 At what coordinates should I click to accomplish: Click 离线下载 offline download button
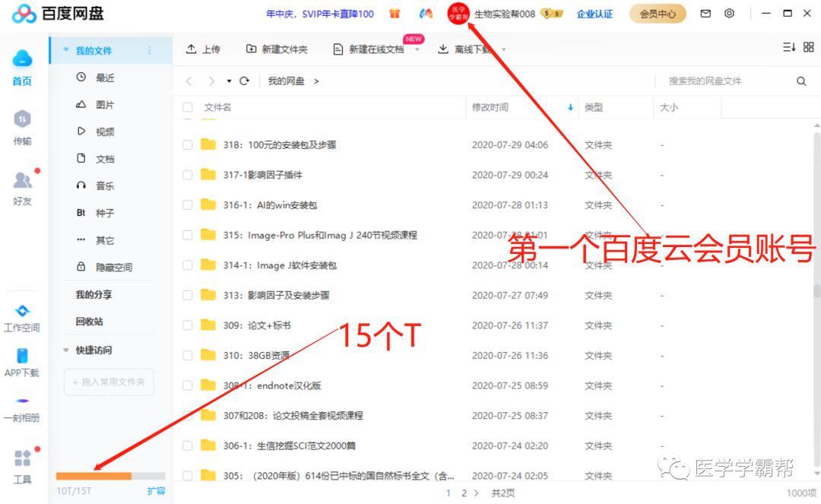pos(465,49)
